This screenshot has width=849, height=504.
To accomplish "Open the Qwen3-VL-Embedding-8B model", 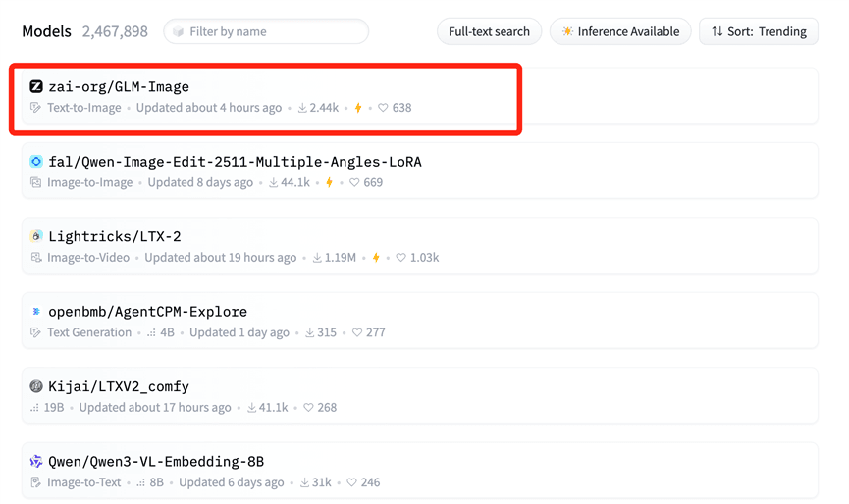I will pos(155,461).
